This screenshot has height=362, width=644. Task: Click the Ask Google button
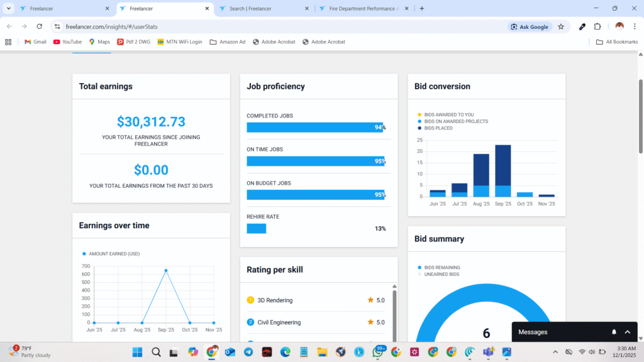pyautogui.click(x=529, y=26)
